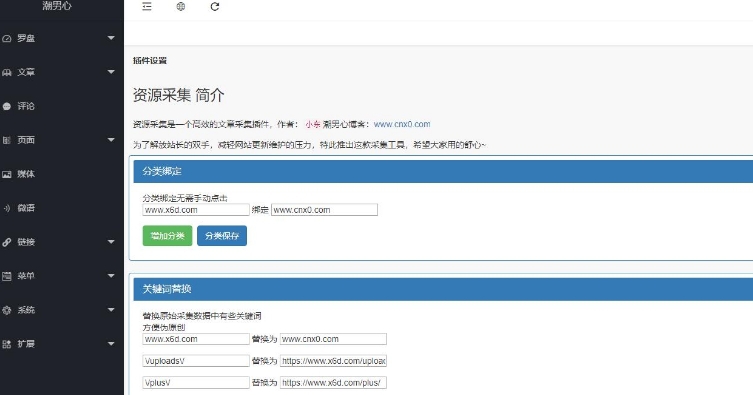Click the globe icon in top toolbar
Image resolution: width=753 pixels, height=395 pixels.
tap(181, 6)
